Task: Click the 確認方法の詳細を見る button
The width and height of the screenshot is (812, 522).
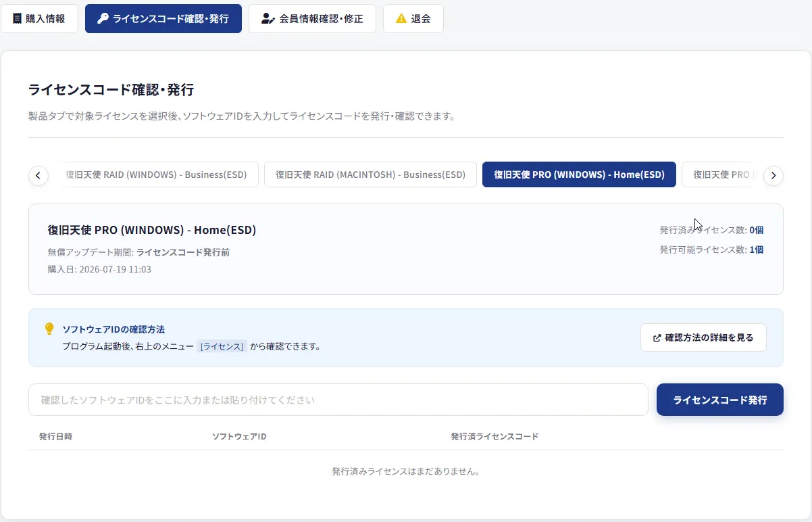Action: [x=703, y=337]
